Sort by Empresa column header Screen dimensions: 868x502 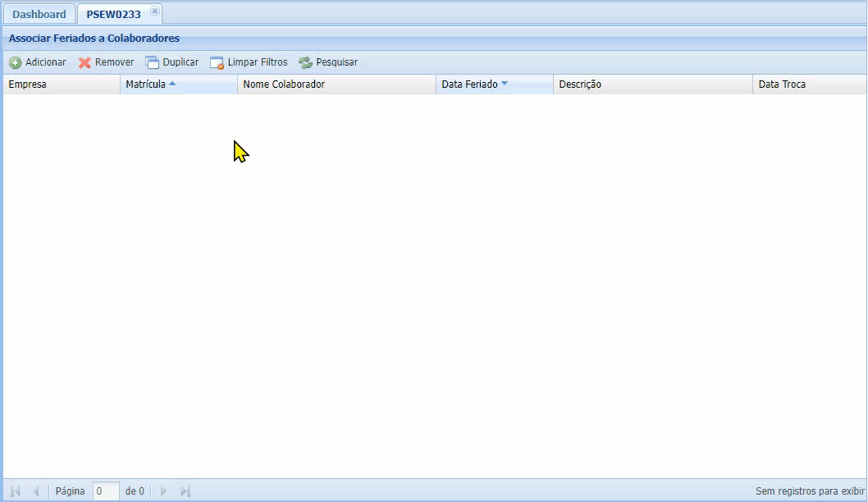coord(28,84)
